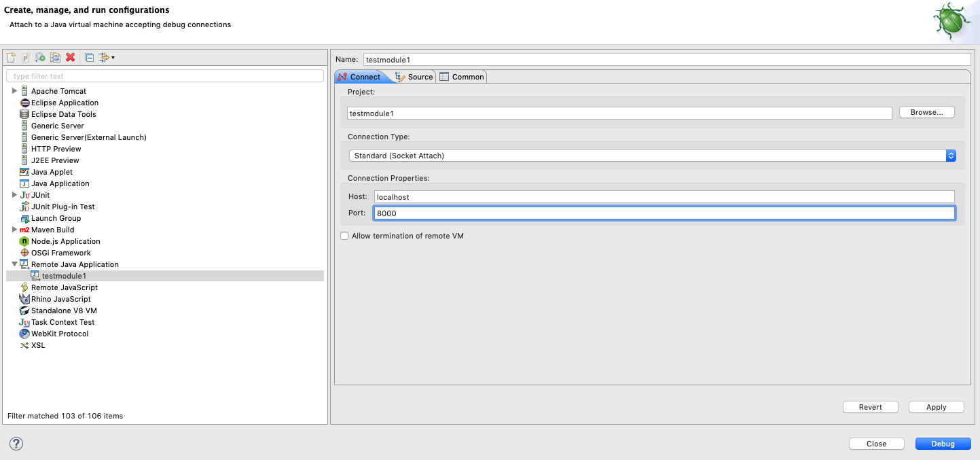Delete the selected launch configuration (red X)

point(70,58)
